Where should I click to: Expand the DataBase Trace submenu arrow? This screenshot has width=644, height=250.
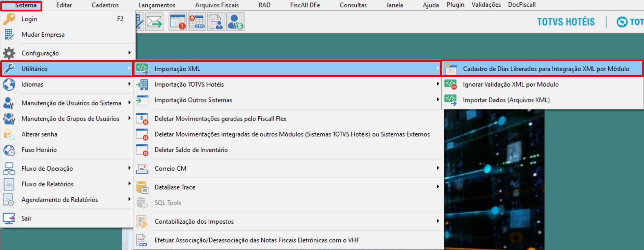[438, 187]
